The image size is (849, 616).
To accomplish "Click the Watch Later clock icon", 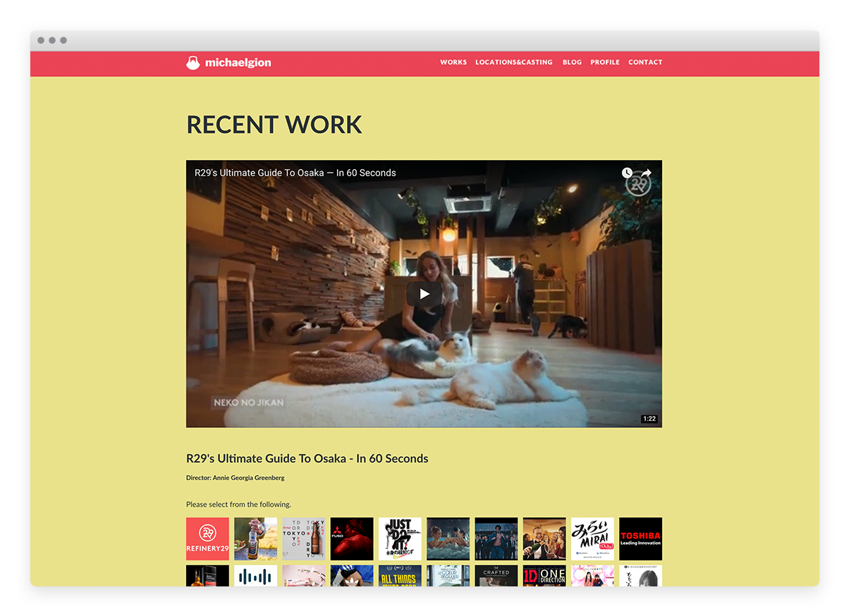I will (627, 173).
